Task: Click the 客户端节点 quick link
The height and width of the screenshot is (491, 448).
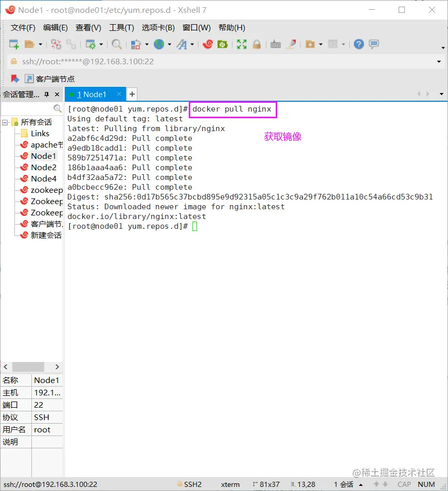Action: (x=50, y=79)
